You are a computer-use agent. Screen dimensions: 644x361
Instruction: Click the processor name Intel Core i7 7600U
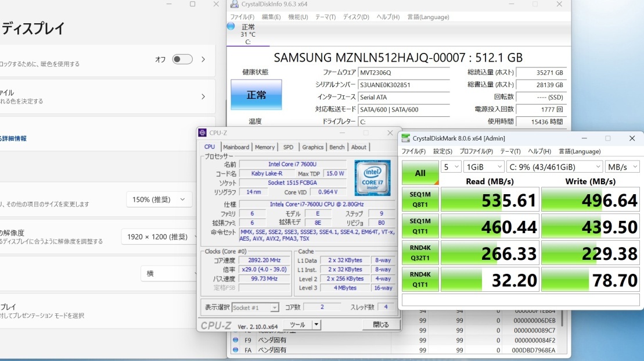[293, 164]
